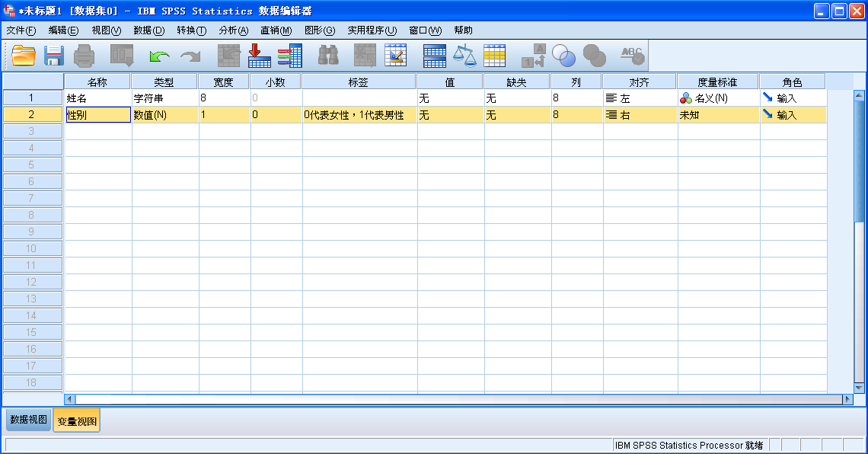Viewport: 868px width, 454px height.
Task: Click the 角色 cell of row 1
Action: pyautogui.click(x=793, y=98)
